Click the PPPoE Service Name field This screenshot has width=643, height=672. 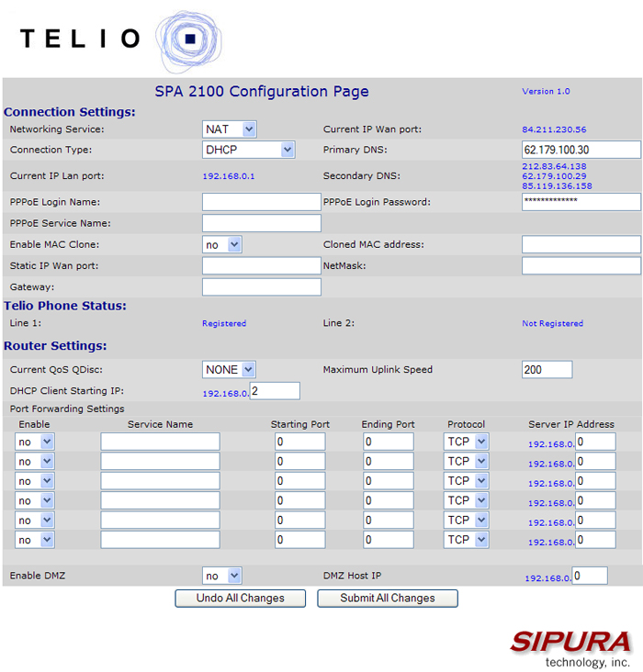pos(262,223)
